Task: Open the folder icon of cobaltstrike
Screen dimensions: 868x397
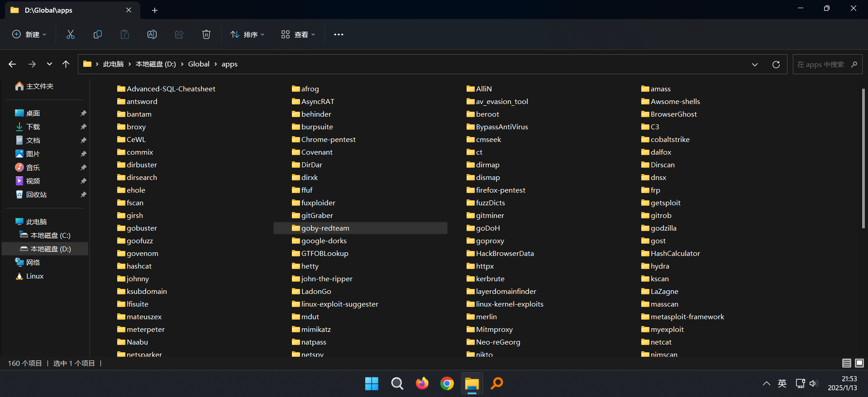Action: (x=645, y=139)
